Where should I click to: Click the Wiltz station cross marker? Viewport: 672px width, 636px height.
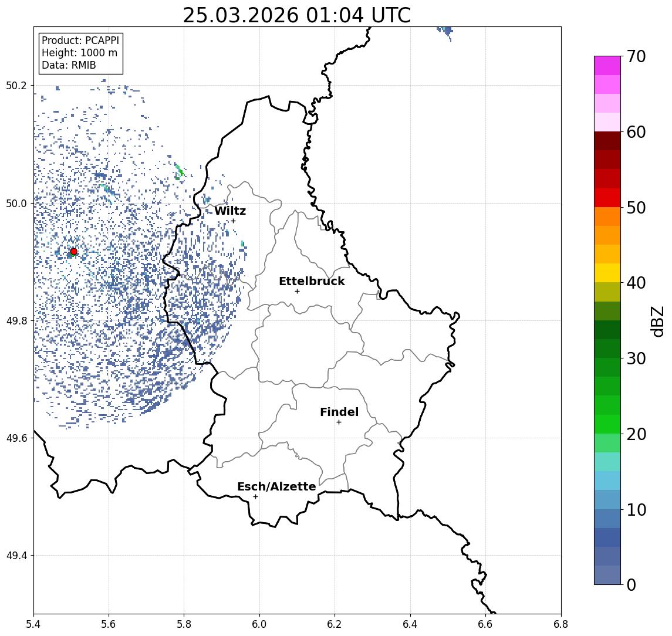pyautogui.click(x=233, y=221)
